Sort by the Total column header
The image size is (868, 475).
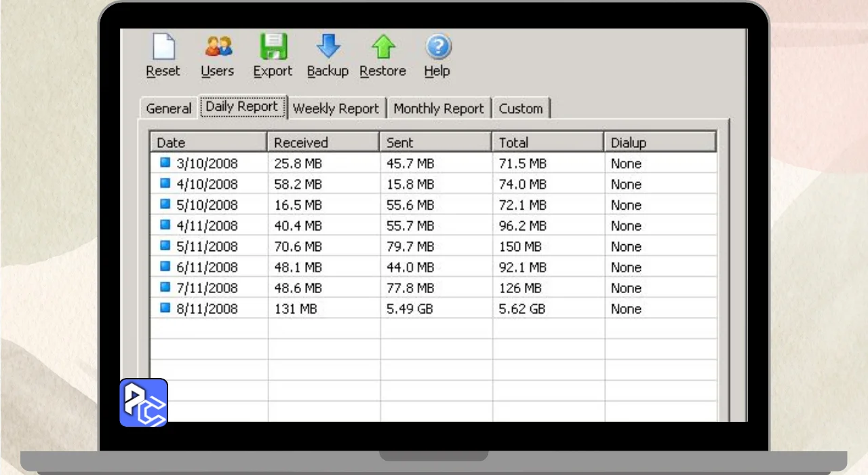[548, 142]
